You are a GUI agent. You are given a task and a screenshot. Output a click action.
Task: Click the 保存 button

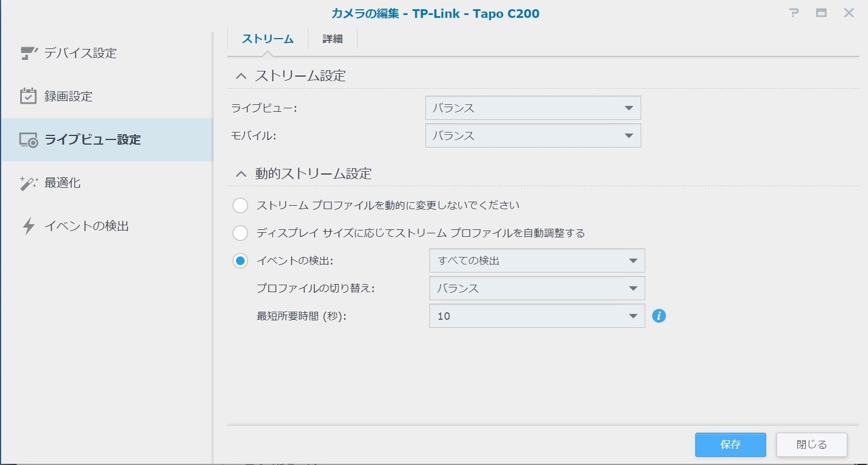[x=730, y=444]
